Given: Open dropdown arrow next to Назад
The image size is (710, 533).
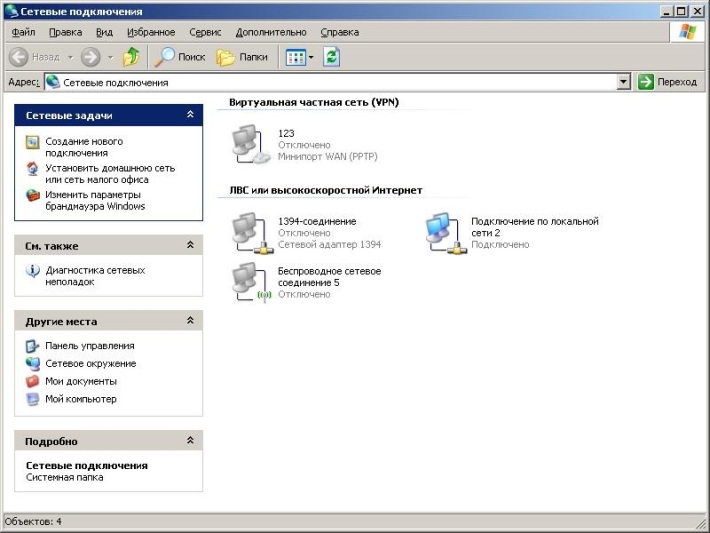Looking at the screenshot, I should pos(70,58).
